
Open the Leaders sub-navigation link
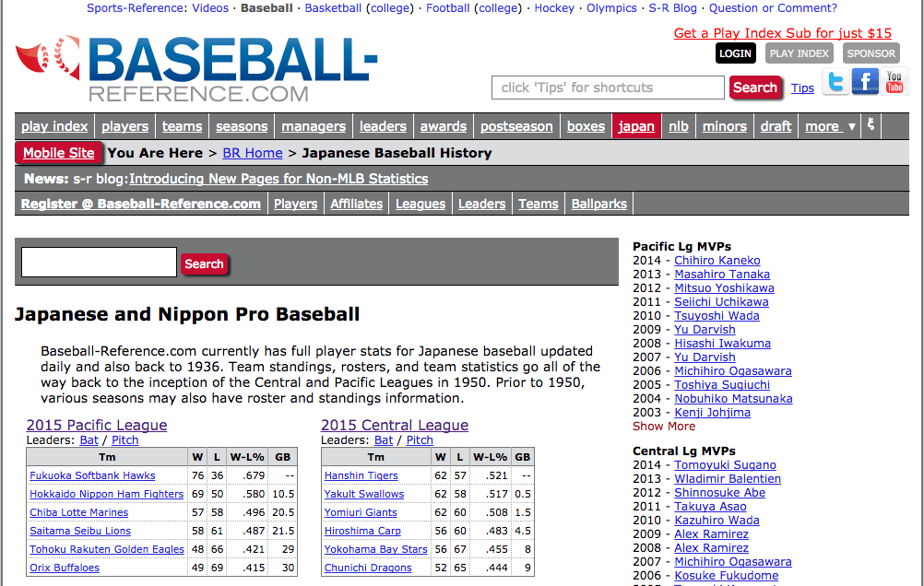(x=482, y=204)
